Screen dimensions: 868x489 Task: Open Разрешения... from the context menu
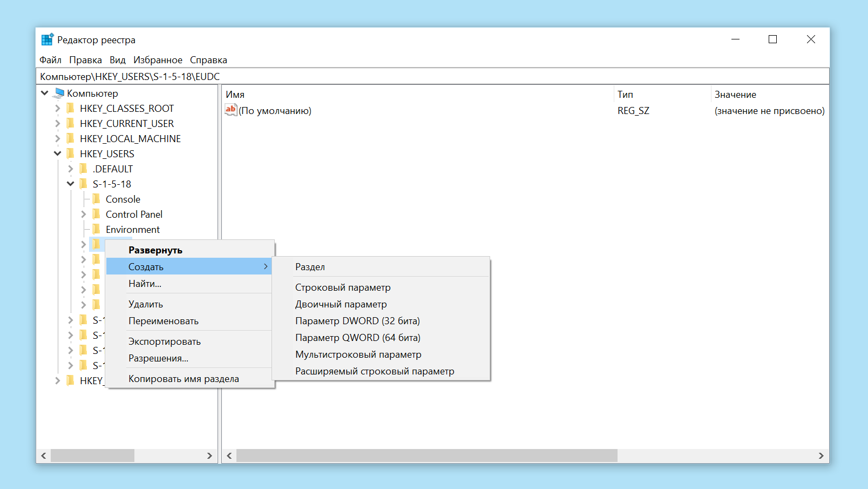pyautogui.click(x=189, y=358)
